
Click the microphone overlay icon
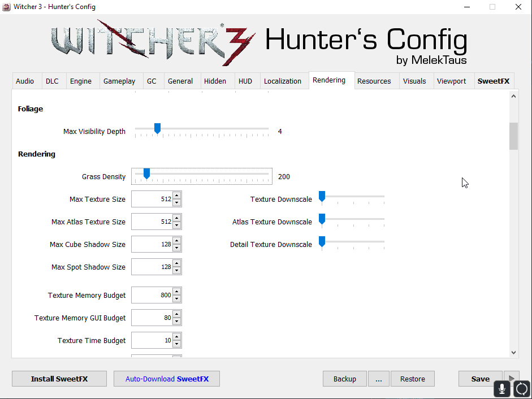click(502, 389)
